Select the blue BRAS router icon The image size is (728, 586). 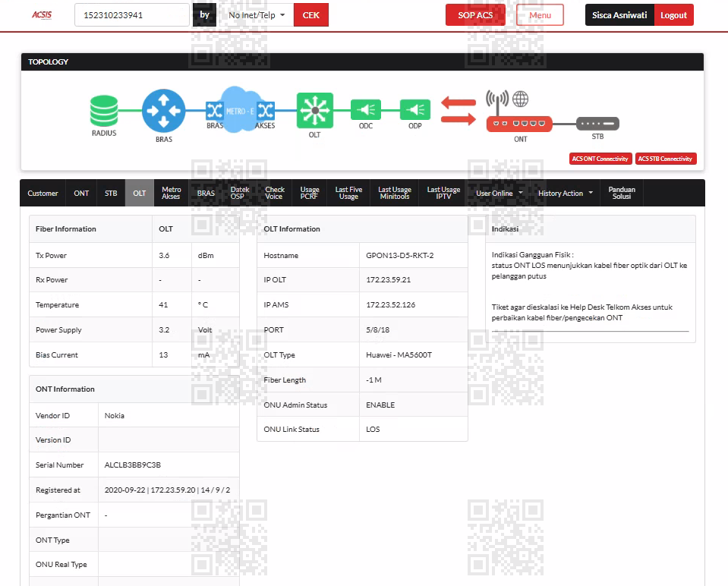(163, 111)
